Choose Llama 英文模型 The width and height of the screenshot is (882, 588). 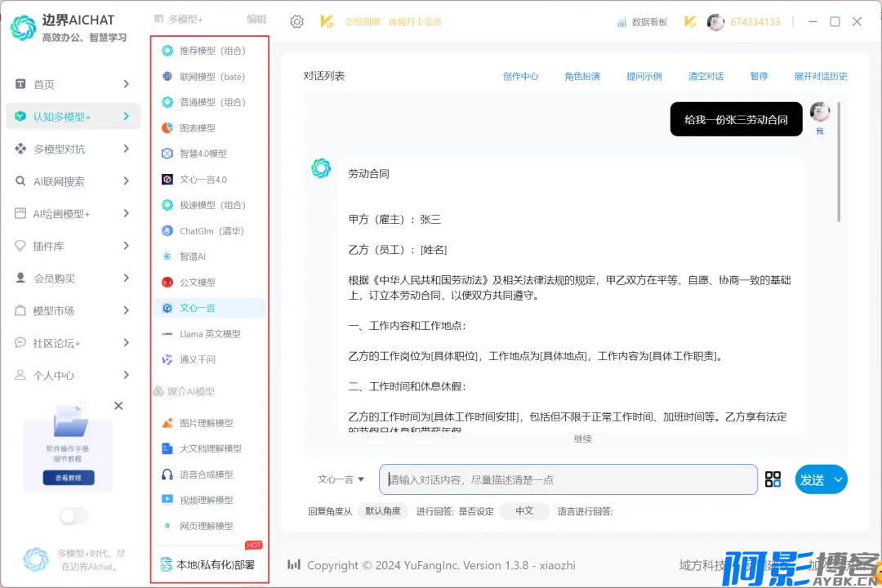click(209, 334)
